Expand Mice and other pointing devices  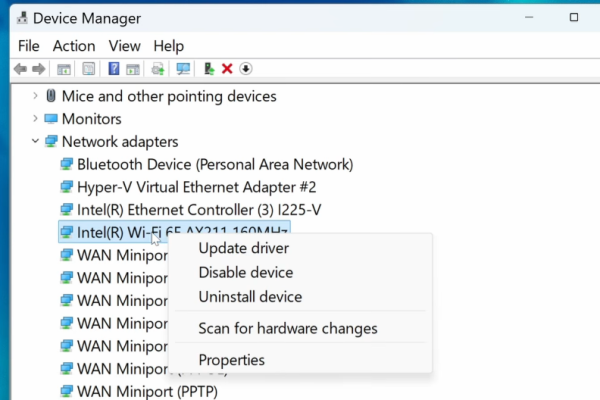tap(35, 96)
